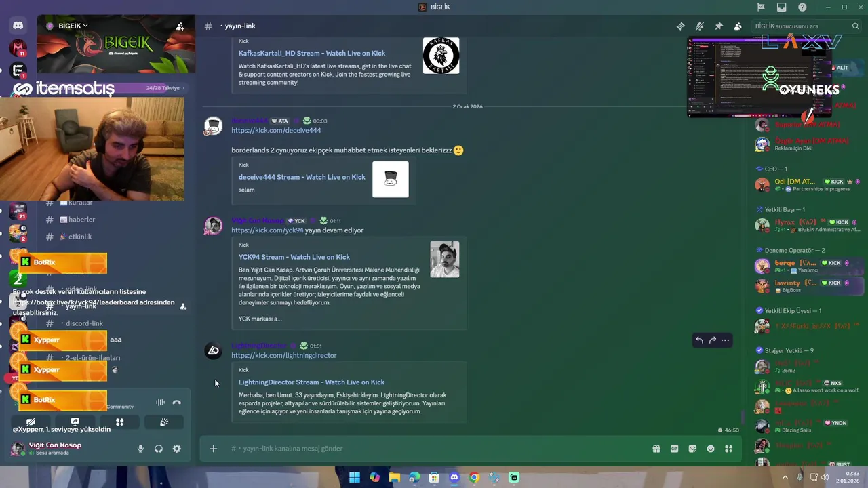Open the etkinlik channel
The height and width of the screenshot is (488, 868).
[80, 237]
